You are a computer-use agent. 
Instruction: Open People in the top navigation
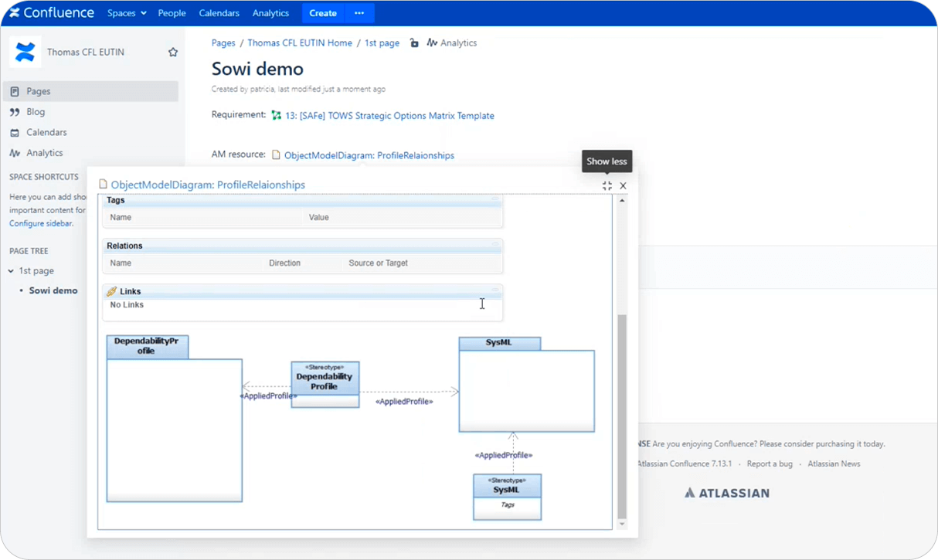pos(172,13)
